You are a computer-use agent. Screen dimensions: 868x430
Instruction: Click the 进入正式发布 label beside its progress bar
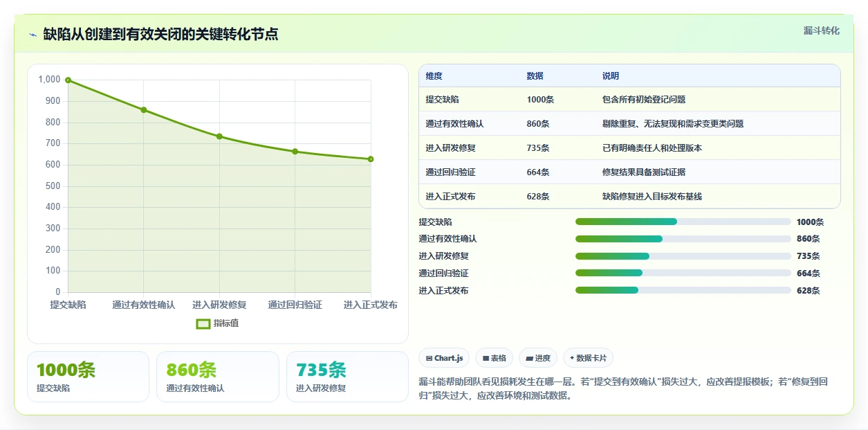(443, 291)
